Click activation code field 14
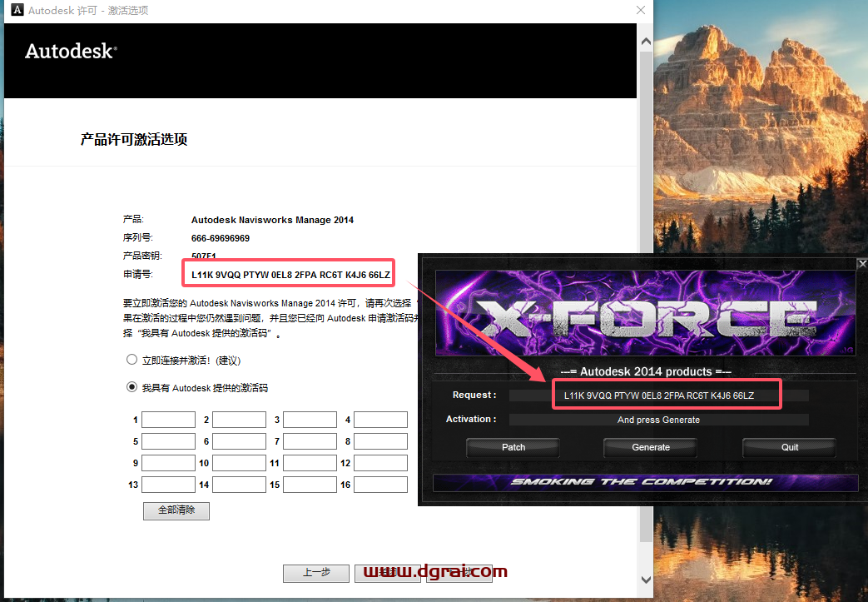The width and height of the screenshot is (868, 602). tap(239, 484)
